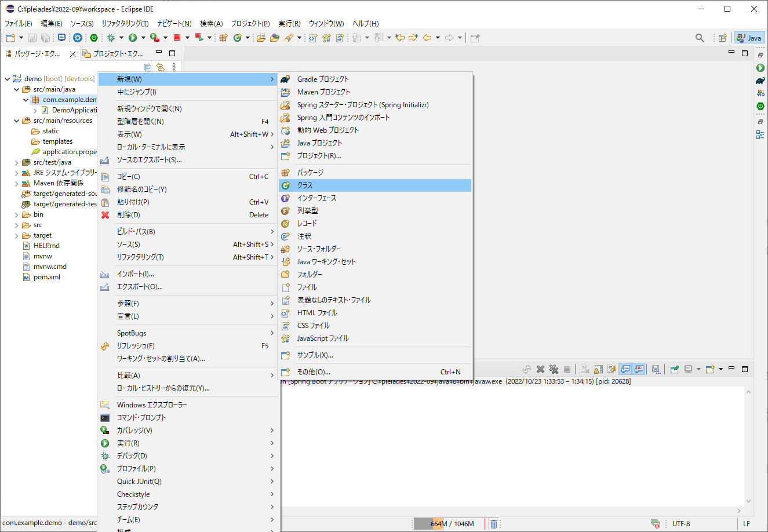
Task: Click リフレッシュ(F) in the context menu
Action: tap(188, 346)
